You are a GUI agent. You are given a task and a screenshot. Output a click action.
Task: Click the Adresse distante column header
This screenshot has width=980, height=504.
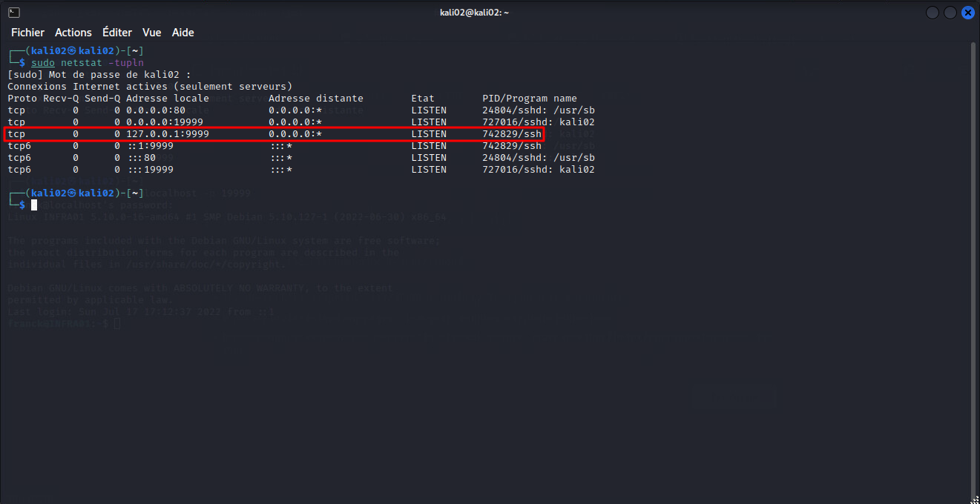[x=315, y=99]
